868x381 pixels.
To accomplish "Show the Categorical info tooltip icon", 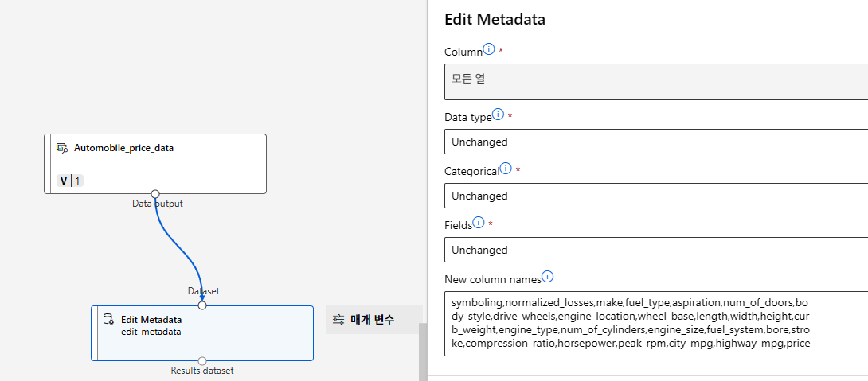I will [506, 169].
